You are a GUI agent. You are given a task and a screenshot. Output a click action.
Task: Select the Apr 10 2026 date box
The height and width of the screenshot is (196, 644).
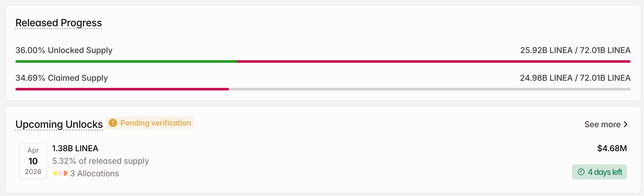point(33,161)
